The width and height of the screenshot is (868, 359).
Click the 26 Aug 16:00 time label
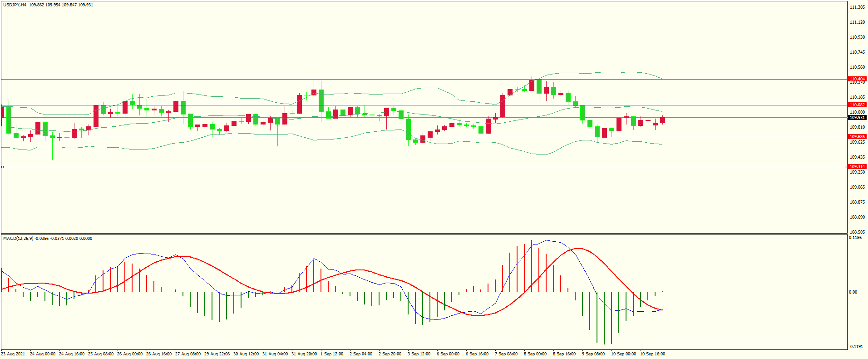(159, 354)
